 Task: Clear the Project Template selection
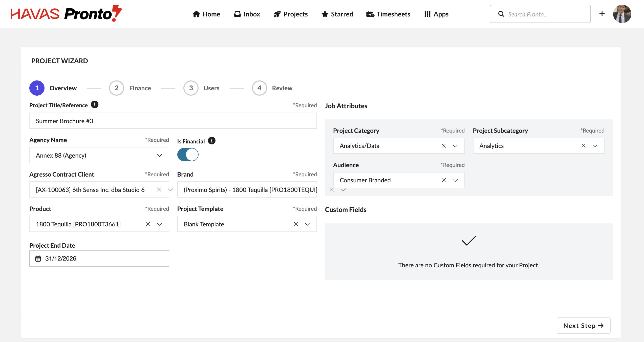point(296,224)
